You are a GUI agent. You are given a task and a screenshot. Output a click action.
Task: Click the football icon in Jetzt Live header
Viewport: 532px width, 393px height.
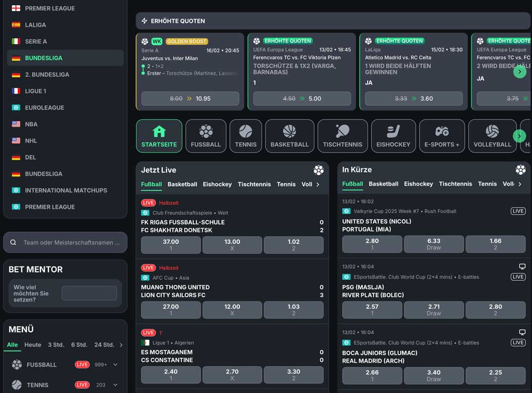(x=318, y=170)
